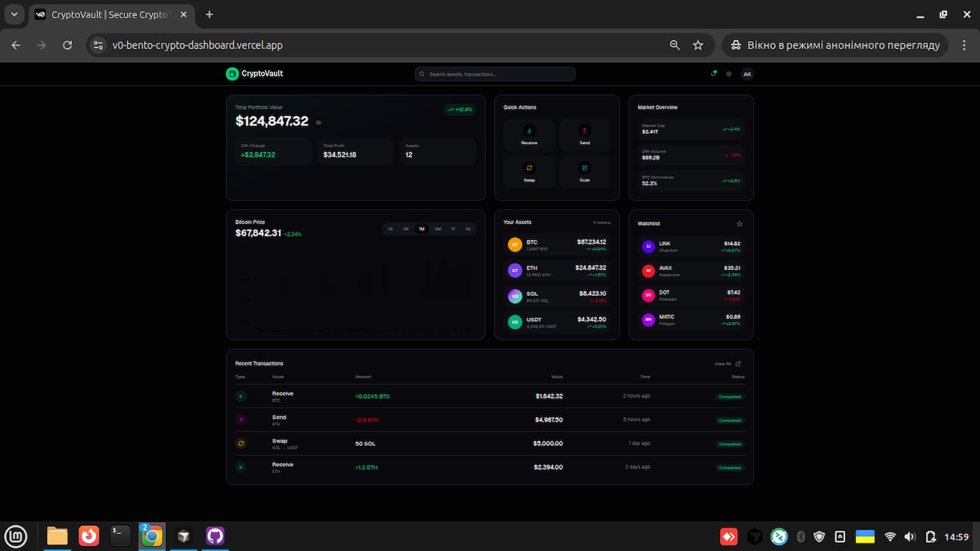Reload the page in the browser

coord(67,45)
